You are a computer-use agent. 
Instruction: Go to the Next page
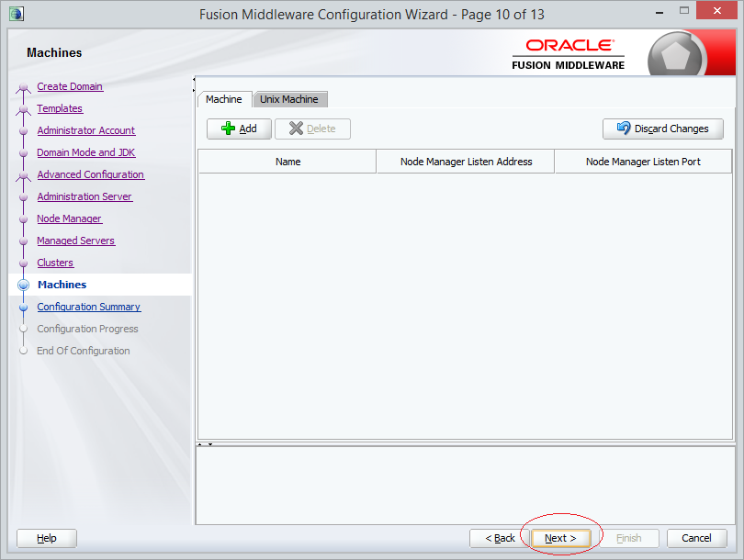coord(560,538)
